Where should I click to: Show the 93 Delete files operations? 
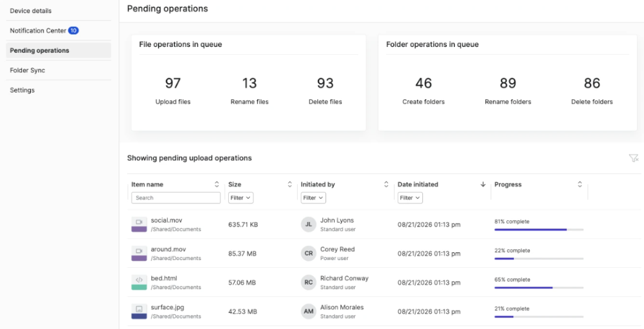[x=326, y=91]
